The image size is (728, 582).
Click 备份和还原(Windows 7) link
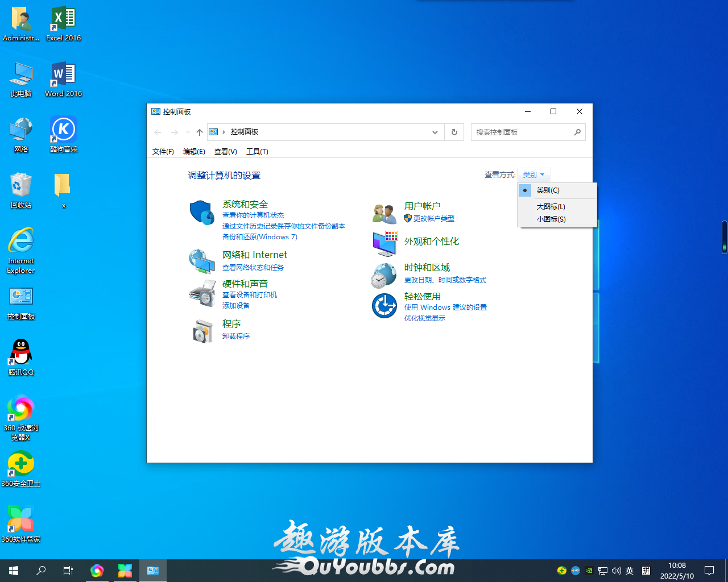260,237
